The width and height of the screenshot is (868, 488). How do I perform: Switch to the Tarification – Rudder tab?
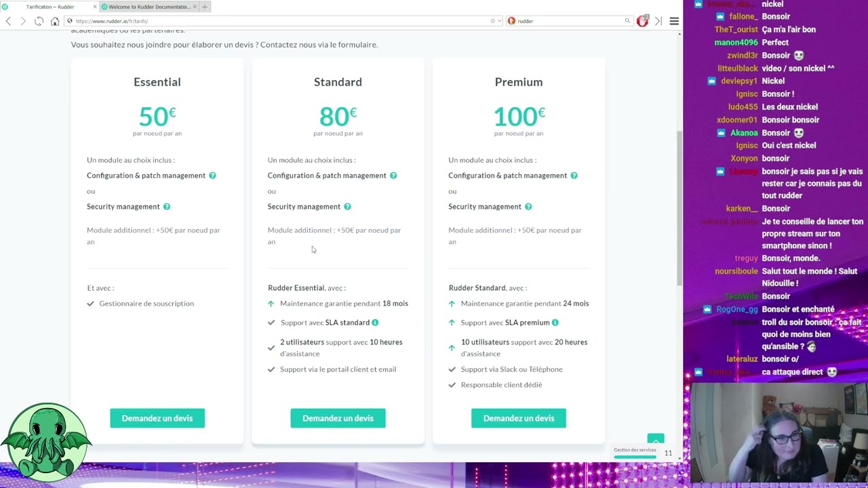50,7
